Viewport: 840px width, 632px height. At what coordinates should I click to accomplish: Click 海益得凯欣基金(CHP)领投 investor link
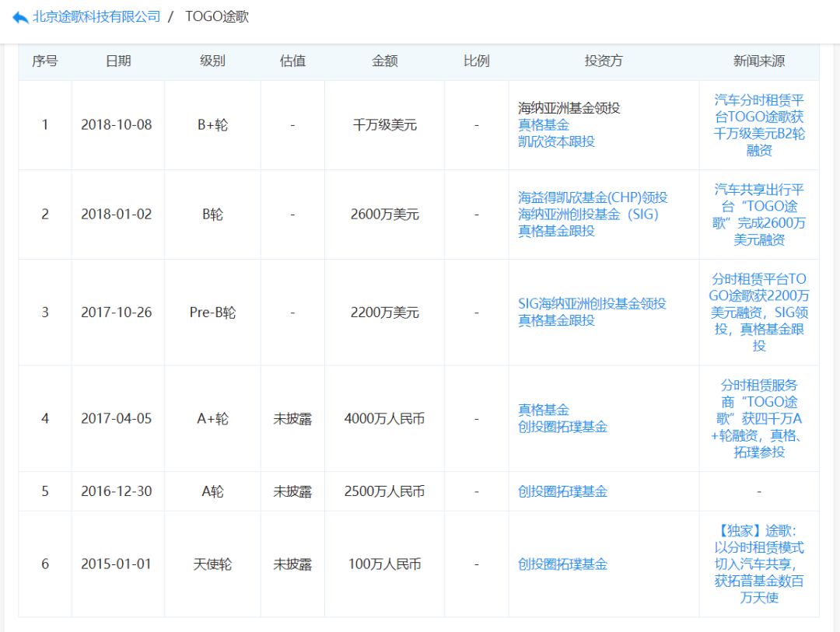point(591,197)
